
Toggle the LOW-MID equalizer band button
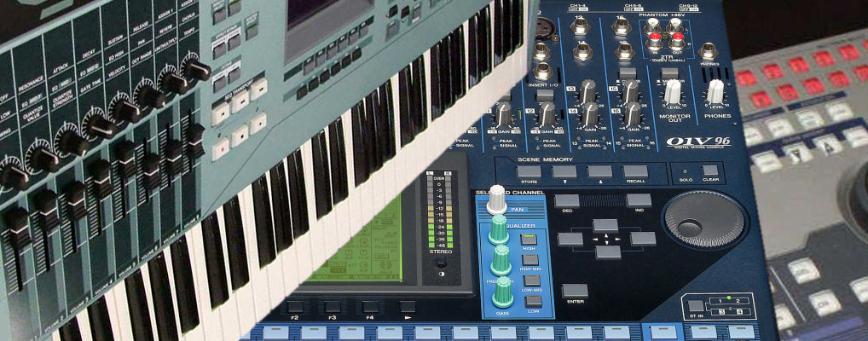[x=532, y=280]
